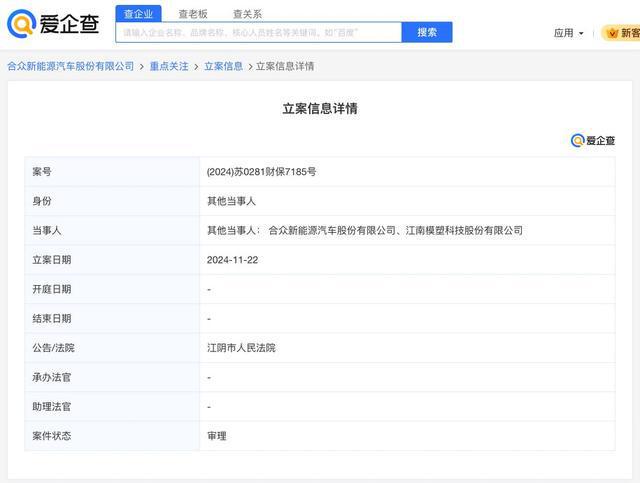Click the 立案日期 row label

pyautogui.click(x=52, y=260)
